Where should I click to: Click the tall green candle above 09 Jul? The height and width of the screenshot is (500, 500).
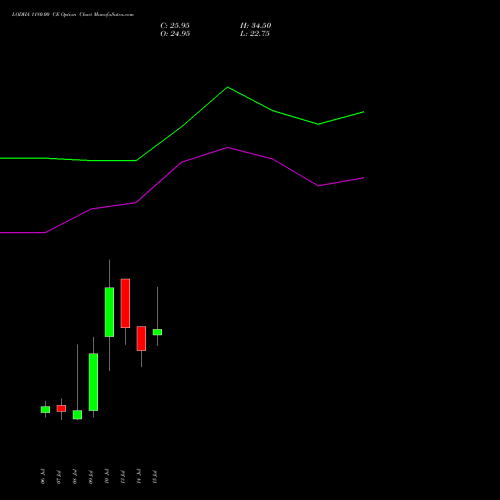click(x=93, y=382)
